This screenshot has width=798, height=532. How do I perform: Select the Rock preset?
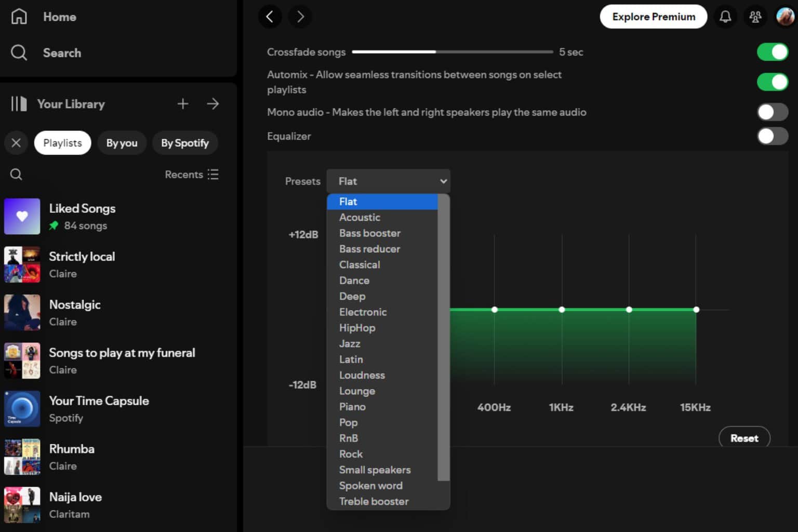click(382, 454)
